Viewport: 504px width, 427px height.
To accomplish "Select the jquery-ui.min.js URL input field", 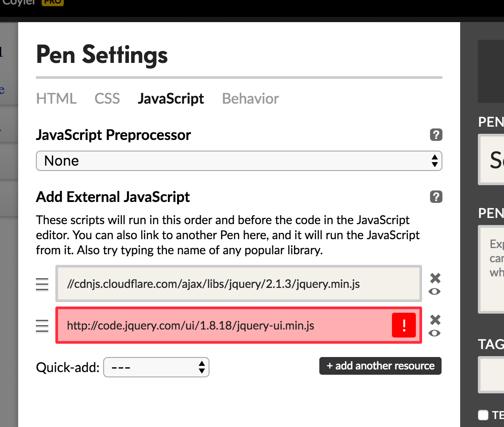I will tap(221, 325).
